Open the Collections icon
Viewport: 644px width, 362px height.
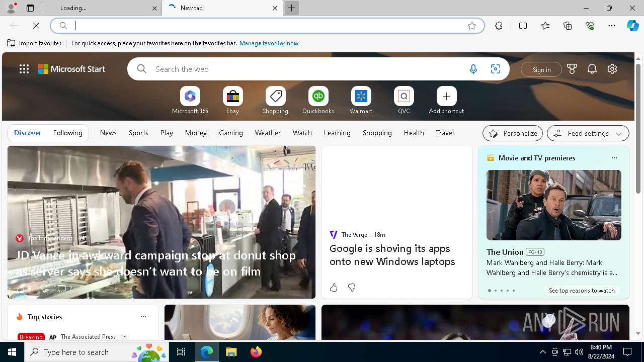pyautogui.click(x=568, y=26)
